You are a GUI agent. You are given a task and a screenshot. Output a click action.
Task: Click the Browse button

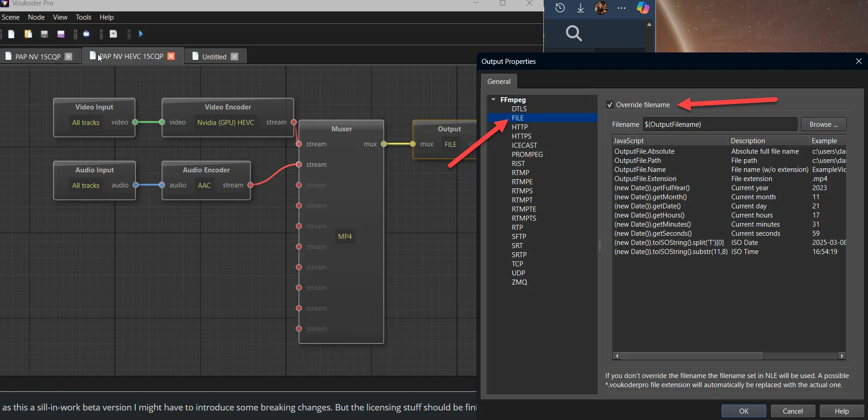(823, 124)
